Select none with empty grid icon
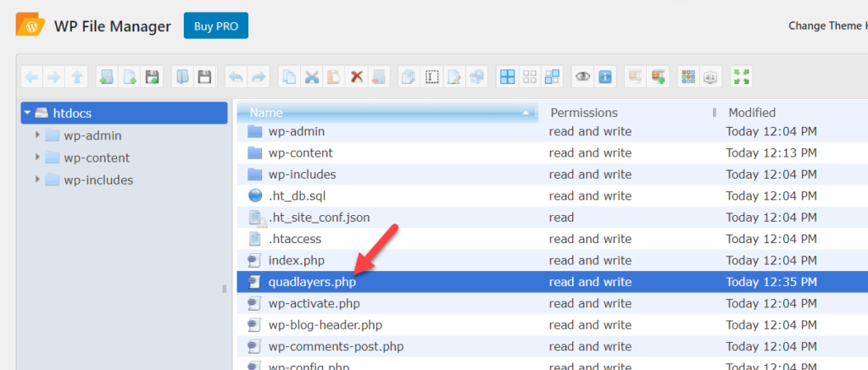 point(530,77)
